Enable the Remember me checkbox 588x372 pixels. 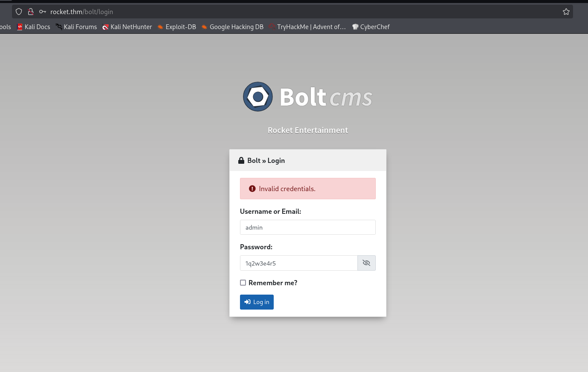(243, 283)
